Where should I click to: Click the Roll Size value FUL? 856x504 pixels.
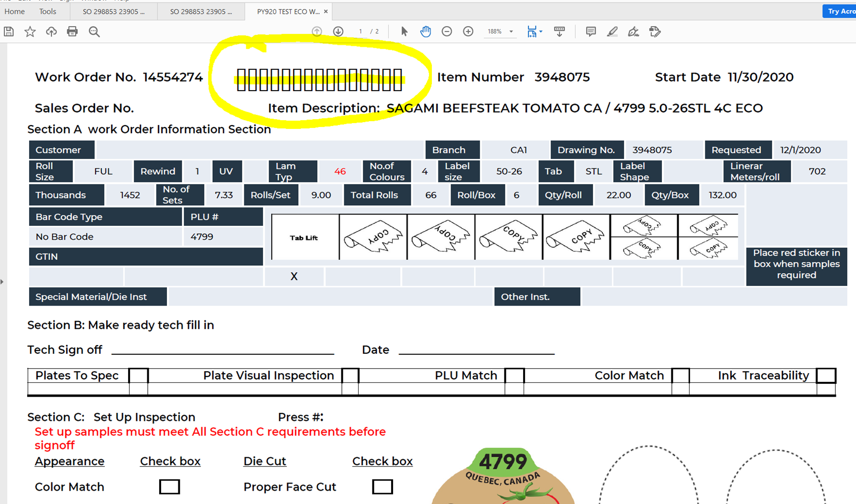tap(103, 171)
